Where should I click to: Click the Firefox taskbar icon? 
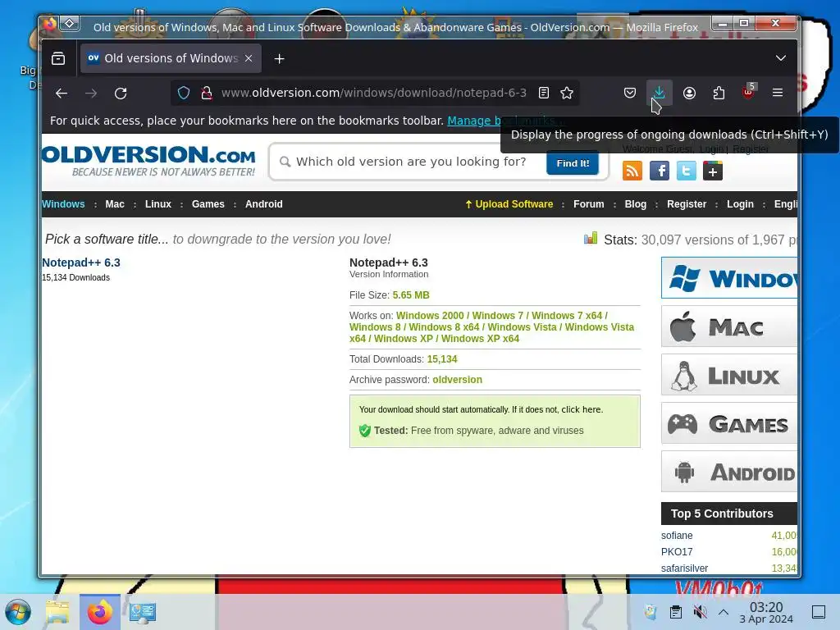[x=100, y=612]
